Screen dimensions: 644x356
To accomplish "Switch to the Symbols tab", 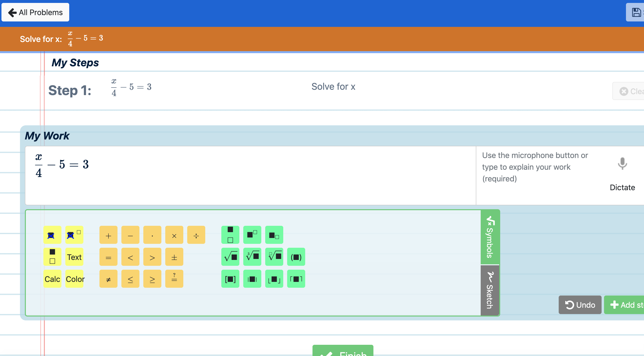I will (x=489, y=236).
